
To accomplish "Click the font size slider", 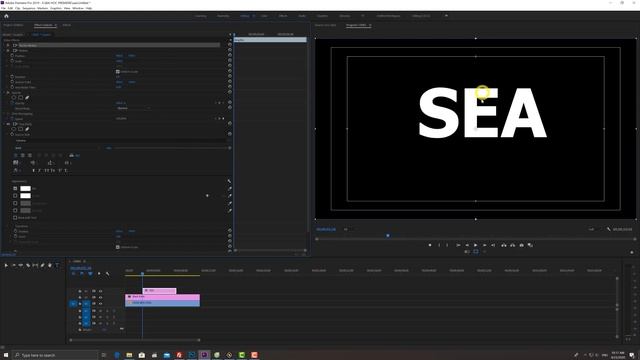I will pos(171,148).
